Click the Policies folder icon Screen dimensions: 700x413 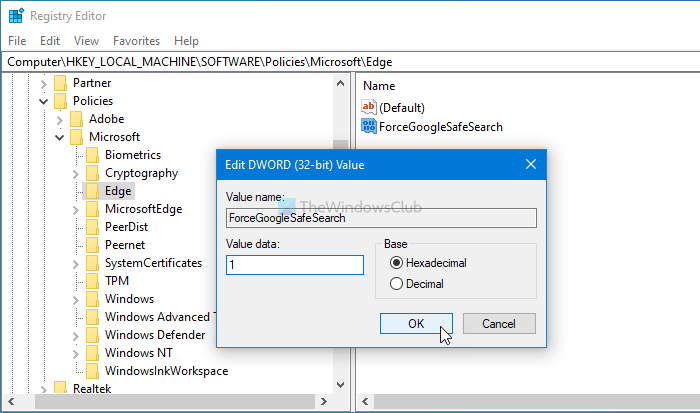[60, 101]
